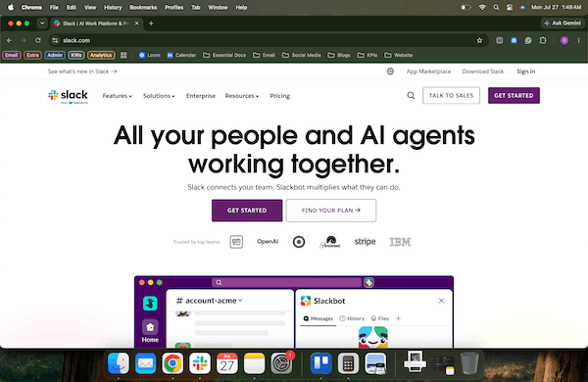This screenshot has height=382, width=588.
Task: Click Talk to Sales button
Action: (451, 96)
